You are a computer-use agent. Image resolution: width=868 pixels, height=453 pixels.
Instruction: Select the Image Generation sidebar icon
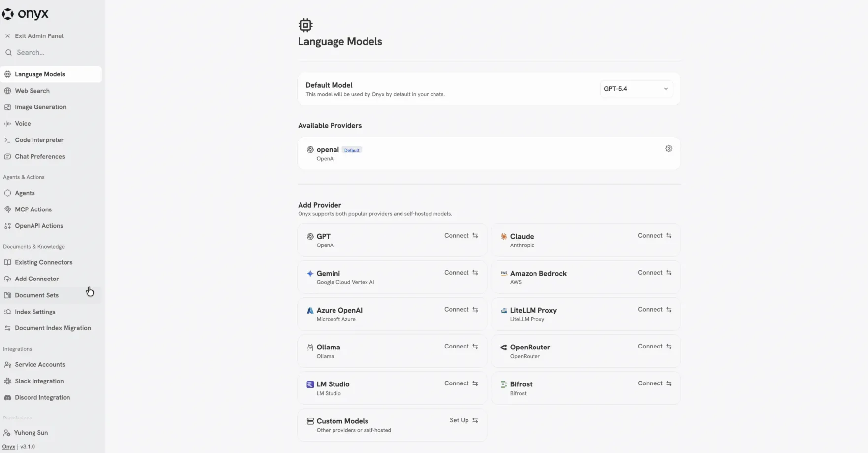[x=8, y=107]
